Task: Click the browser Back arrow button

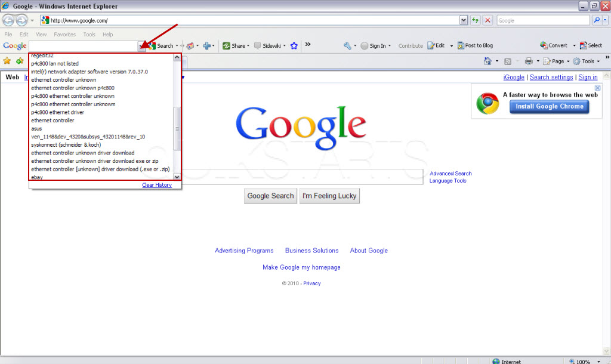Action: coord(8,20)
